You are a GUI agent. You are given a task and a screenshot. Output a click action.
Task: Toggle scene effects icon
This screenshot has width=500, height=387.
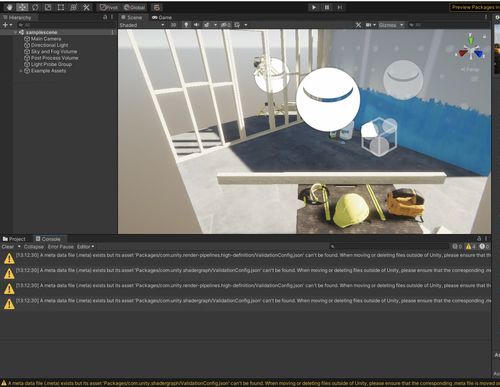(207, 25)
